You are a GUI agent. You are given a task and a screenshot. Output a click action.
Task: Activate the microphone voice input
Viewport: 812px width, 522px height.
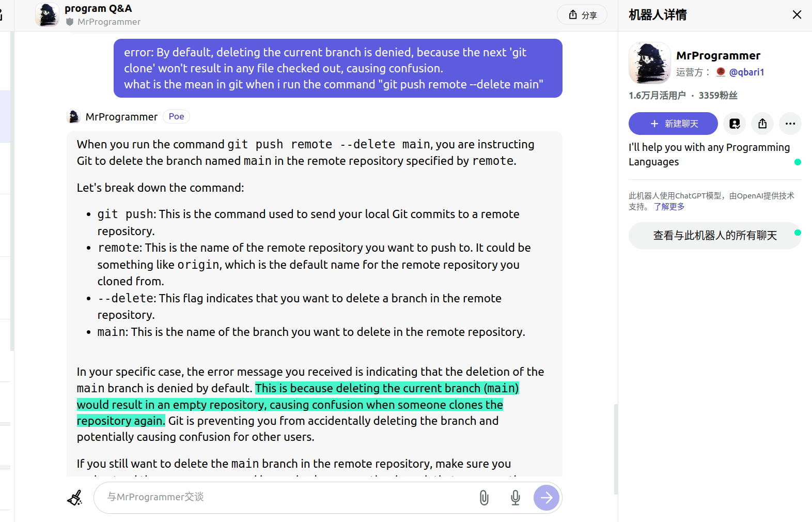pos(515,498)
